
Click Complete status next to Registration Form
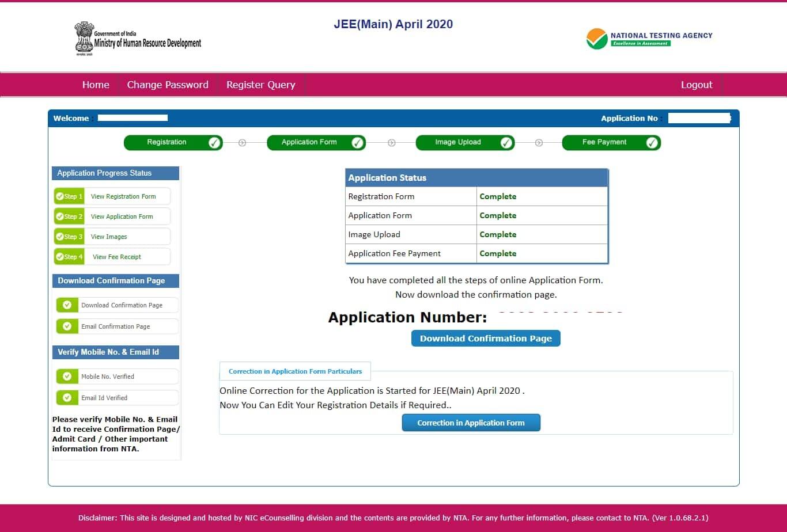498,196
